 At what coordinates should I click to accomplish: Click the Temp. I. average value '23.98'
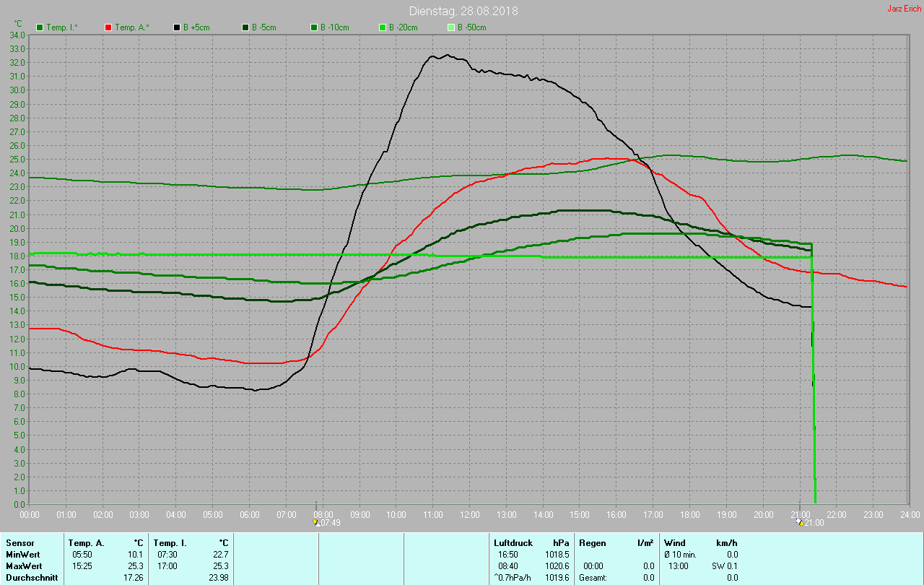coord(218,577)
